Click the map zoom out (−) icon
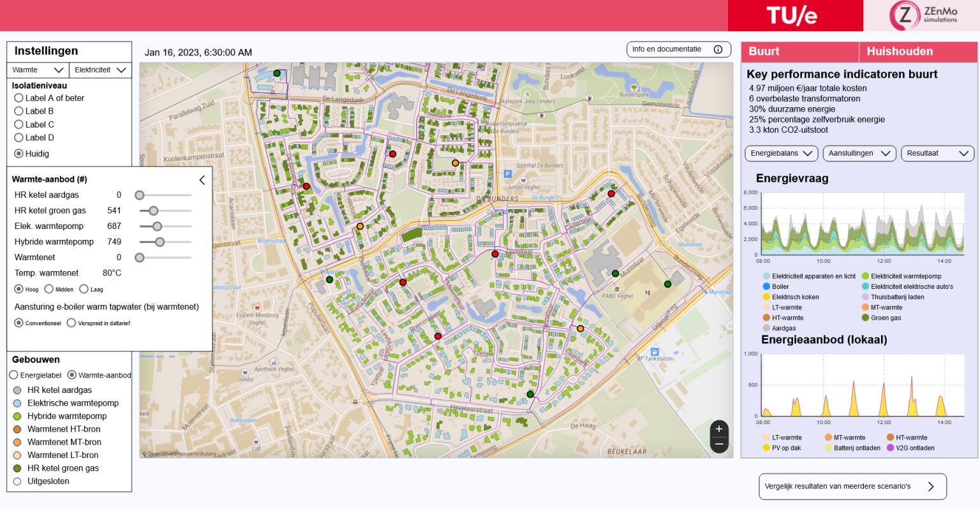980x509 pixels. click(x=718, y=443)
